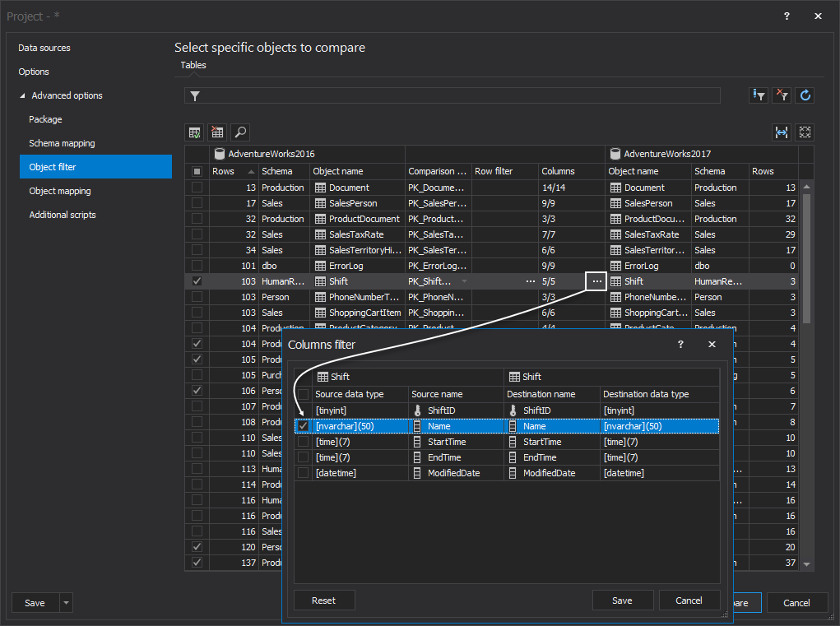
Task: Click the magnifier search icon above the grid
Action: 239,132
